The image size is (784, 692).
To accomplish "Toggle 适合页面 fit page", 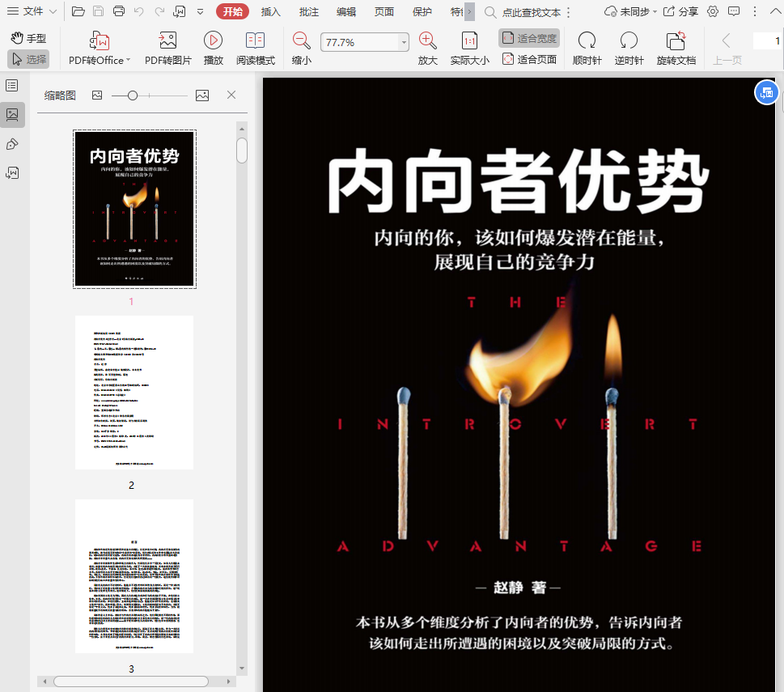I will click(x=529, y=59).
